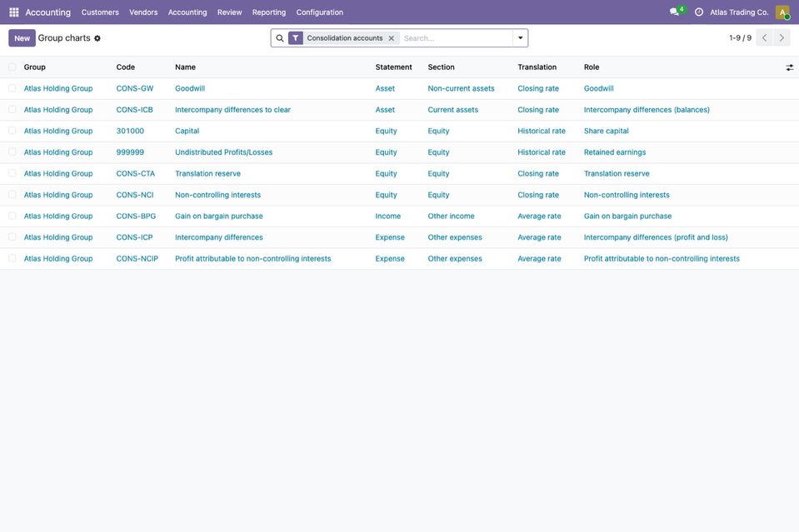Open the Intercompany differences to clear record
799x532 pixels.
(233, 110)
